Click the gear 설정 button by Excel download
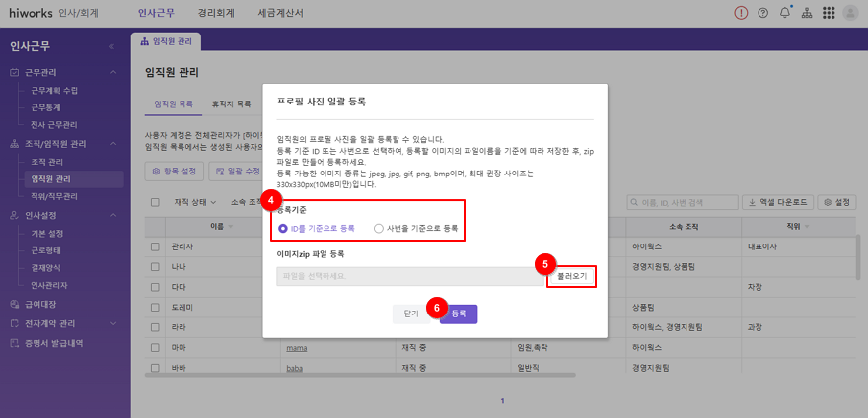The width and height of the screenshot is (868, 418). coord(837,202)
